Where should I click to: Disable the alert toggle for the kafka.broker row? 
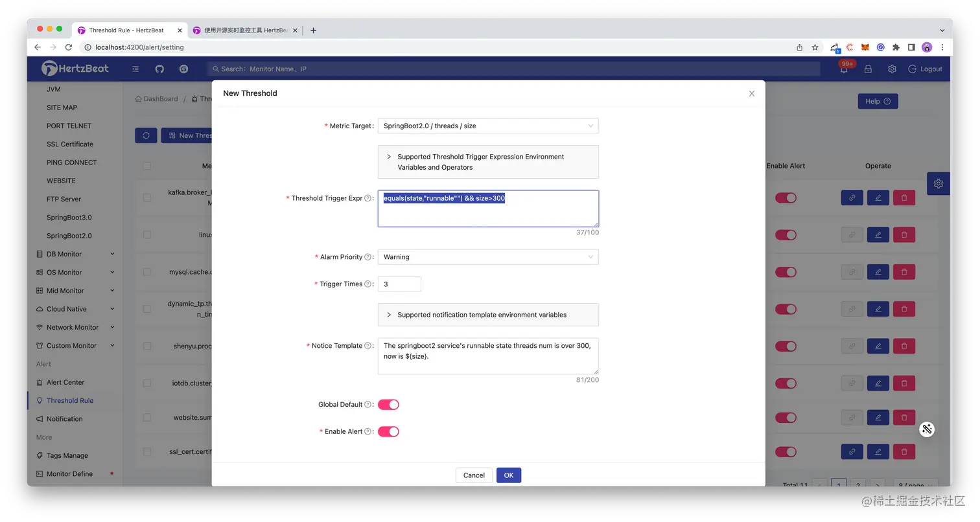[786, 198]
